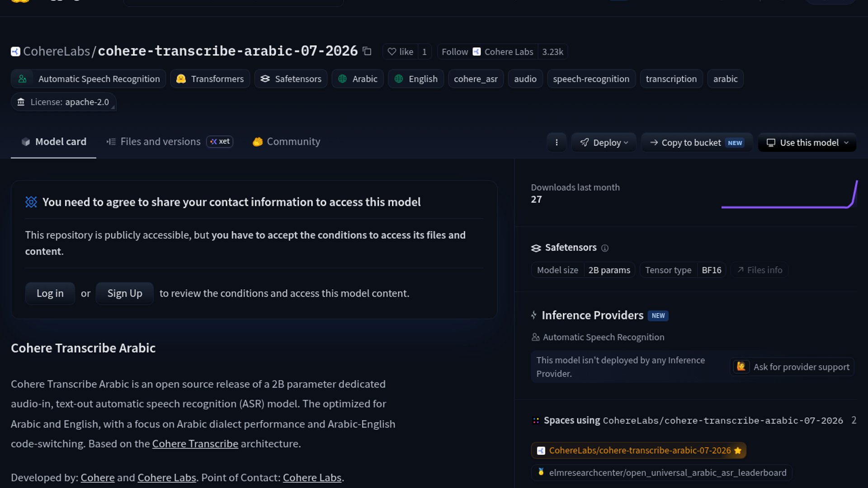
Task: Open the Cohere link after Developed by
Action: [98, 478]
